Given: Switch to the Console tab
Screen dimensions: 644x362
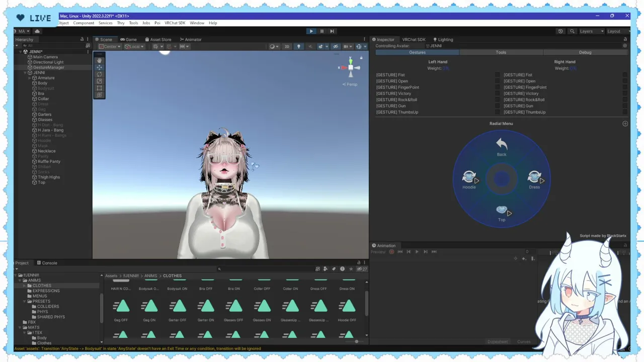Looking at the screenshot, I should tap(47, 263).
